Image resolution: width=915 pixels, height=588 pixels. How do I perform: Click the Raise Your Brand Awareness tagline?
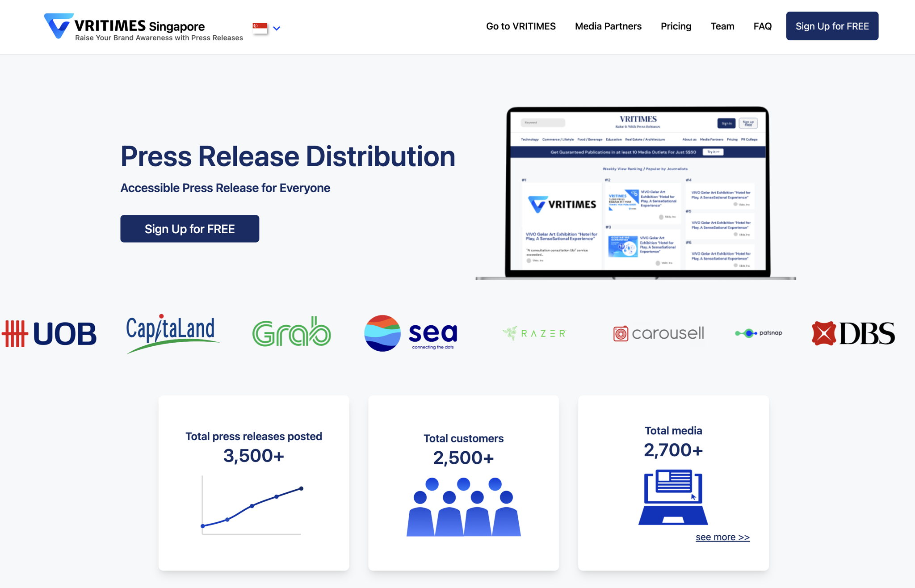[x=159, y=38]
